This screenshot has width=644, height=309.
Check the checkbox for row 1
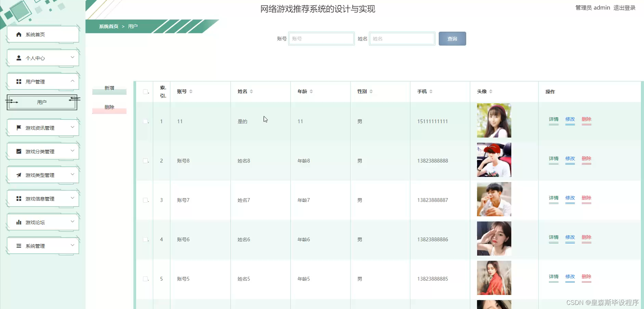pos(145,121)
